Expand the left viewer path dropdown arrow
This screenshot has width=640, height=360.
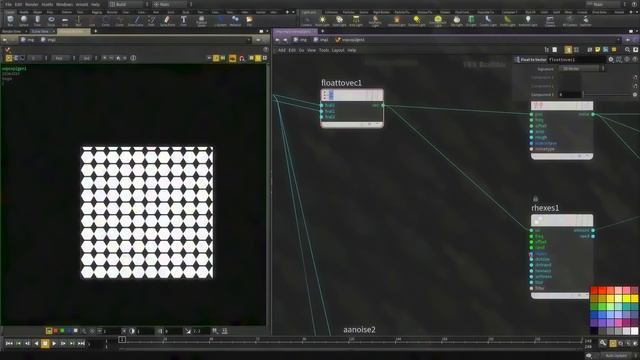(249, 40)
